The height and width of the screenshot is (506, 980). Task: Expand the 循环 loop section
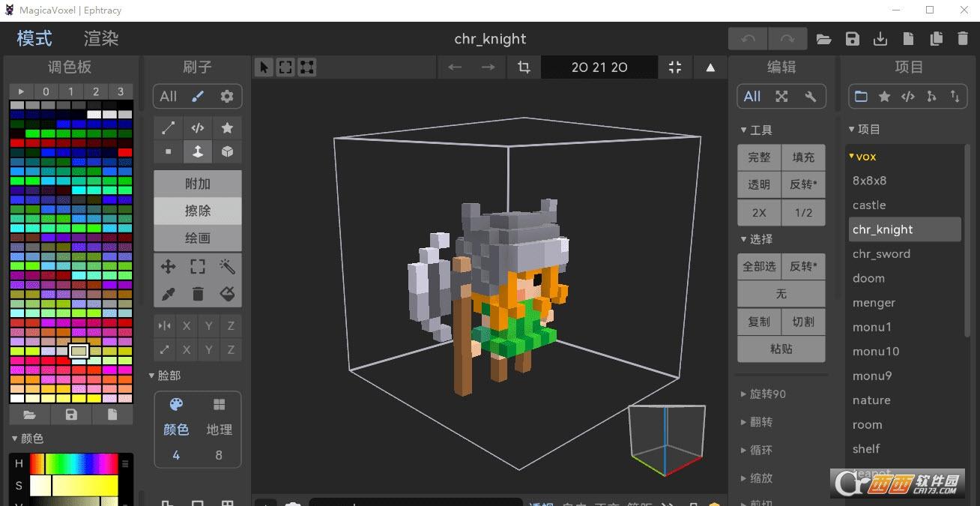pyautogui.click(x=756, y=450)
